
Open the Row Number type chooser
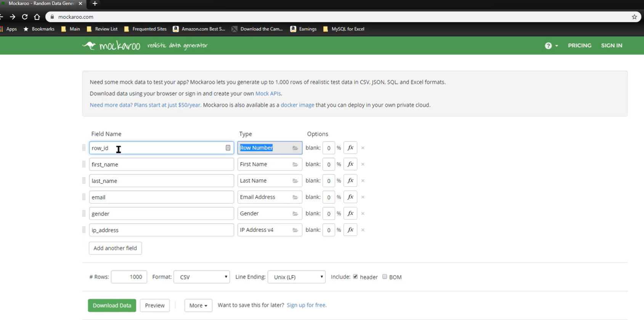pos(270,148)
